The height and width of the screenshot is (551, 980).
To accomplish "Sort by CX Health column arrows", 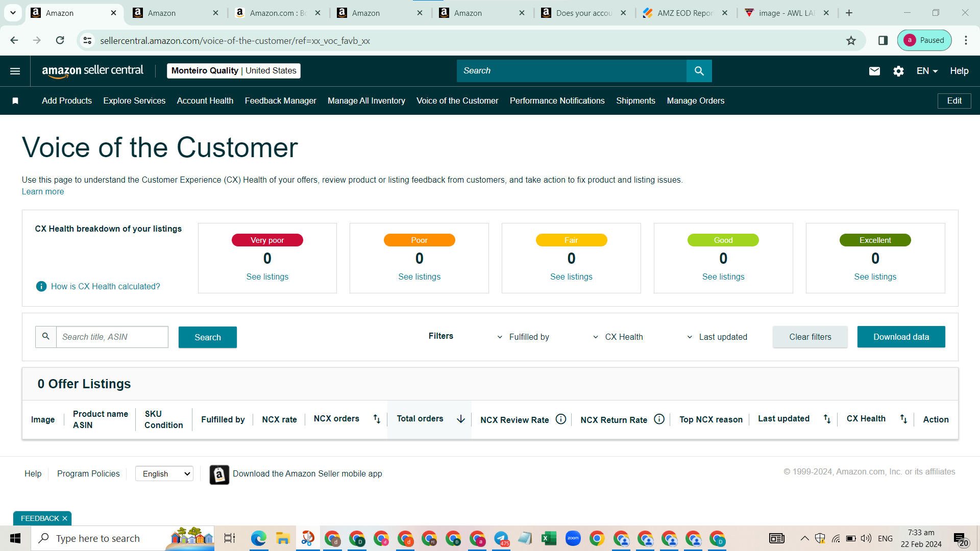I will click(x=903, y=419).
